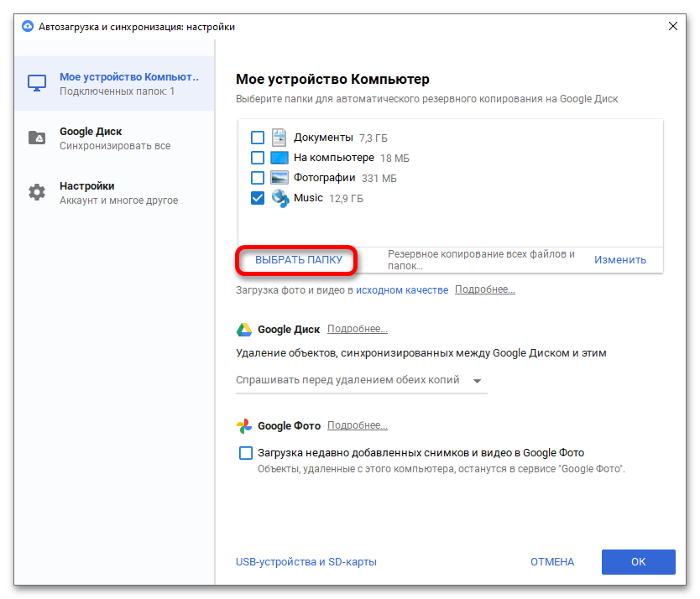Image resolution: width=700 pixels, height=599 pixels.
Task: Click the Google Drive folder icon in sidebar
Action: pyautogui.click(x=37, y=138)
